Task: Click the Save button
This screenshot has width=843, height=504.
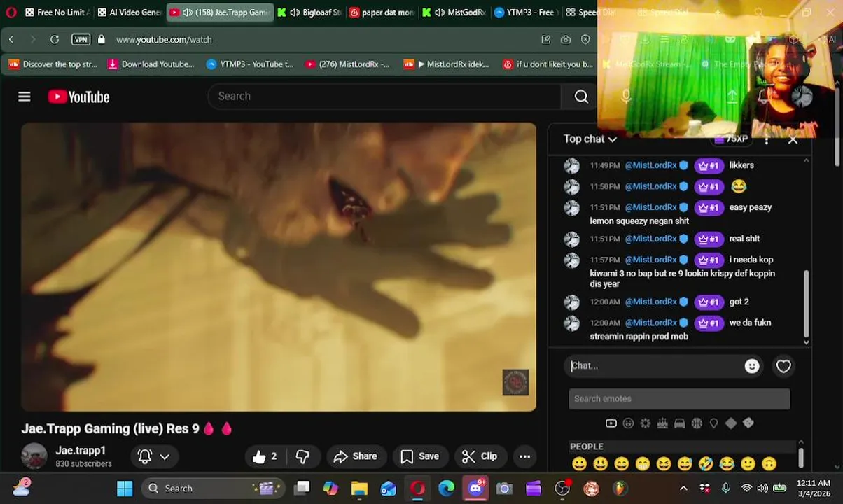Action: [419, 456]
